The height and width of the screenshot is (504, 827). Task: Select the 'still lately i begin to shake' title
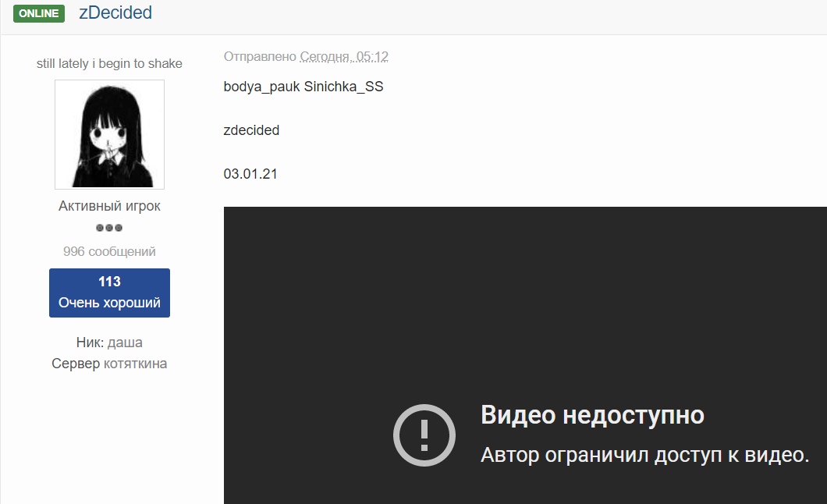click(x=109, y=63)
